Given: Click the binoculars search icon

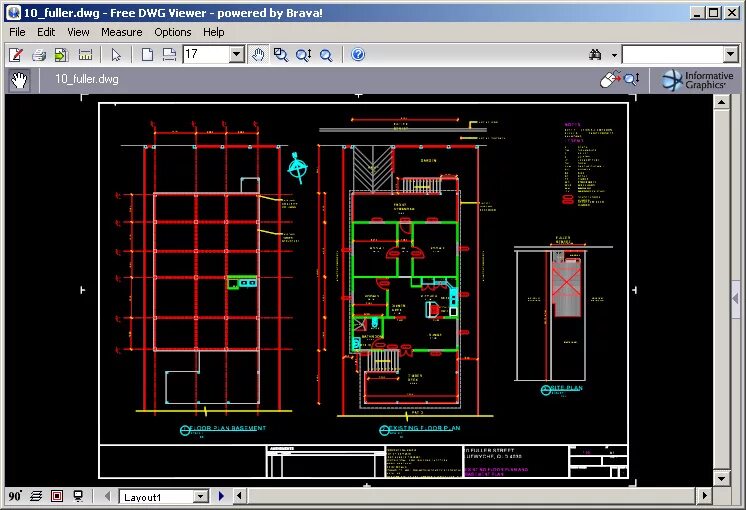Looking at the screenshot, I should (x=595, y=55).
